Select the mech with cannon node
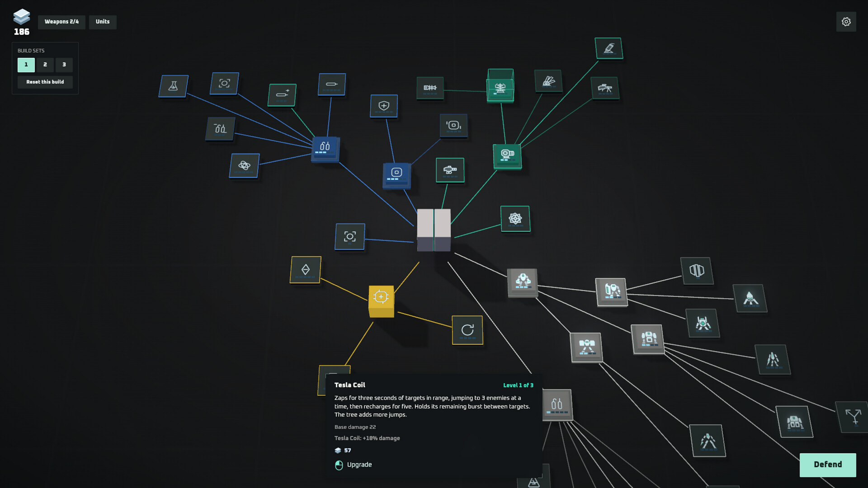Screen dimensions: 868x488 (612, 292)
